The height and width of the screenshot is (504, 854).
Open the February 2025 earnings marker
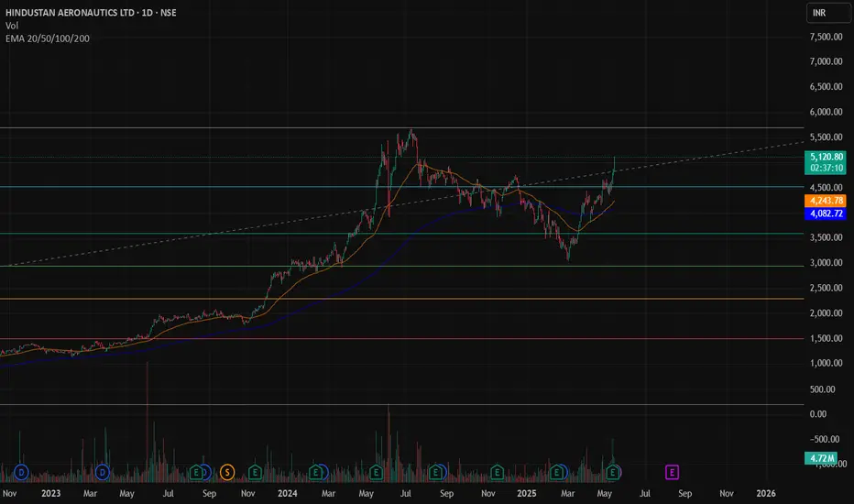click(x=556, y=473)
